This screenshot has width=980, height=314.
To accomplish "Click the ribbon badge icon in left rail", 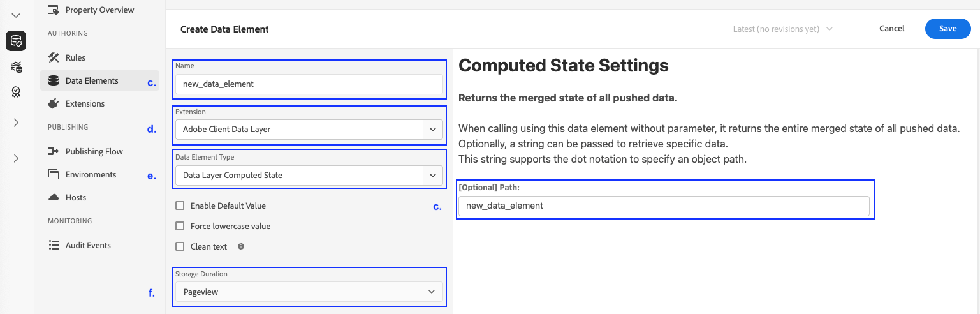I will (16, 93).
